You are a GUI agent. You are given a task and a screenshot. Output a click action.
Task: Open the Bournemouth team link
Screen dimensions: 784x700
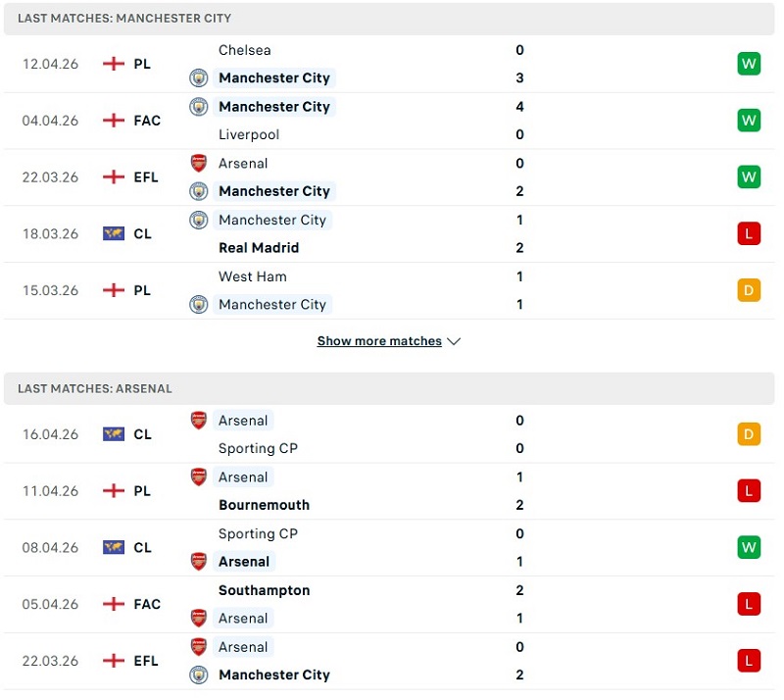coord(264,505)
